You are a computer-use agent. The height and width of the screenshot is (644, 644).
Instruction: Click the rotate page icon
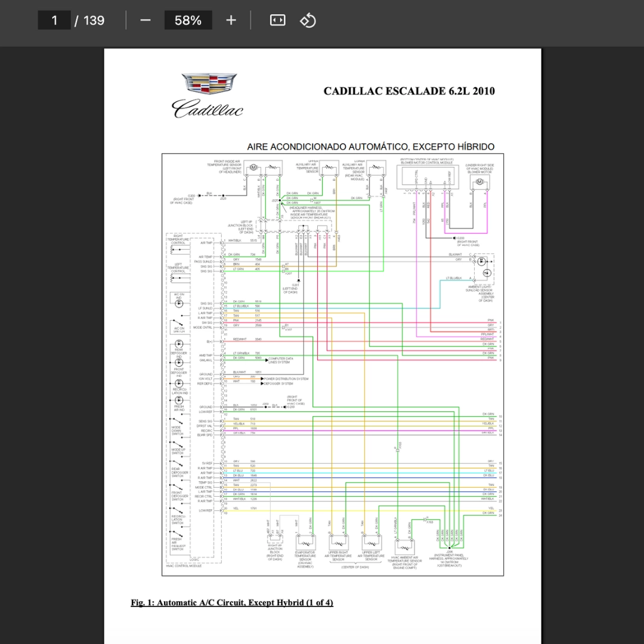[308, 20]
